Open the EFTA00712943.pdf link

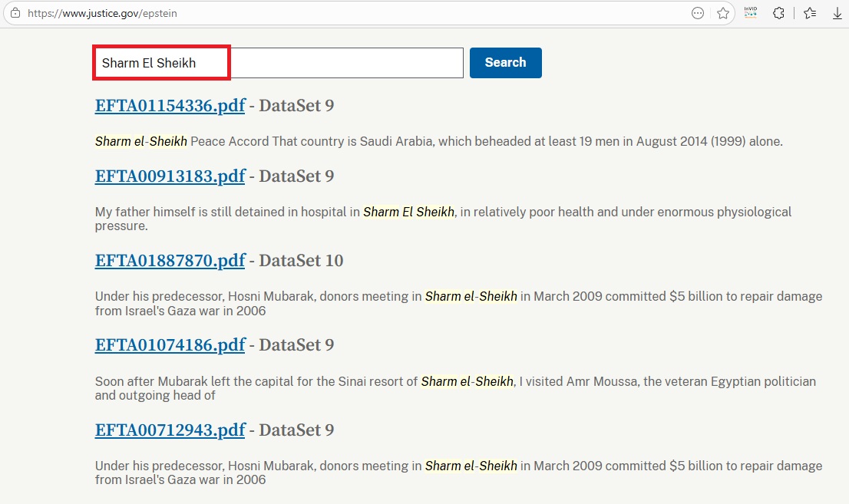click(x=170, y=430)
